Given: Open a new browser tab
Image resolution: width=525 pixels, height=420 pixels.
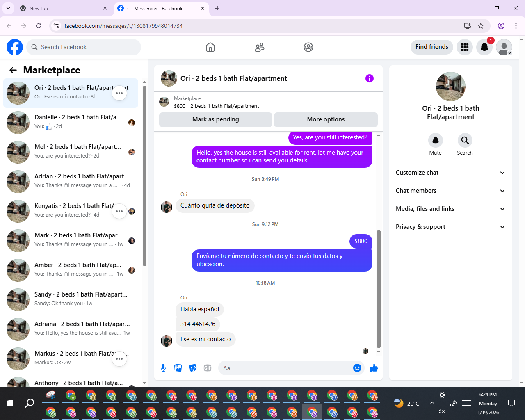Looking at the screenshot, I should (x=217, y=8).
